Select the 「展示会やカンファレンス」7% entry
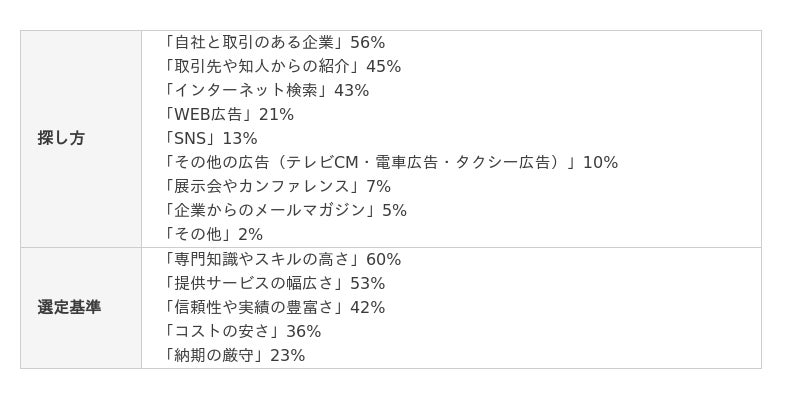This screenshot has width=800, height=399. (277, 187)
